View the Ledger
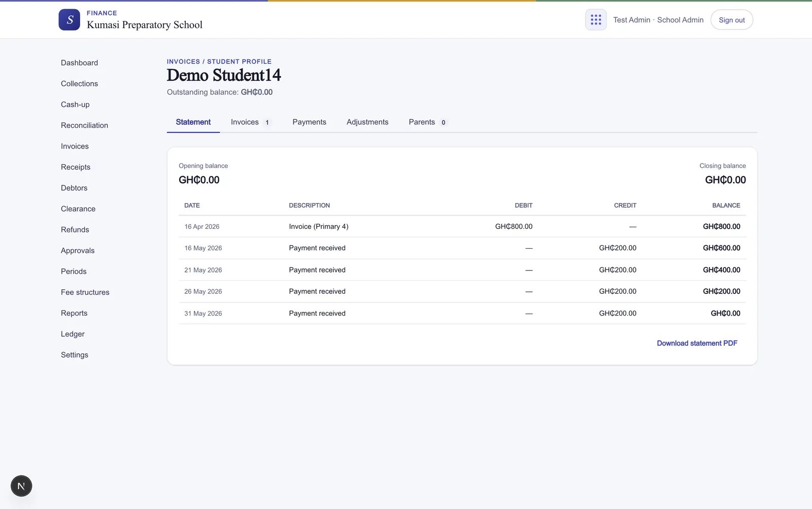This screenshot has width=812, height=509. pos(73,334)
